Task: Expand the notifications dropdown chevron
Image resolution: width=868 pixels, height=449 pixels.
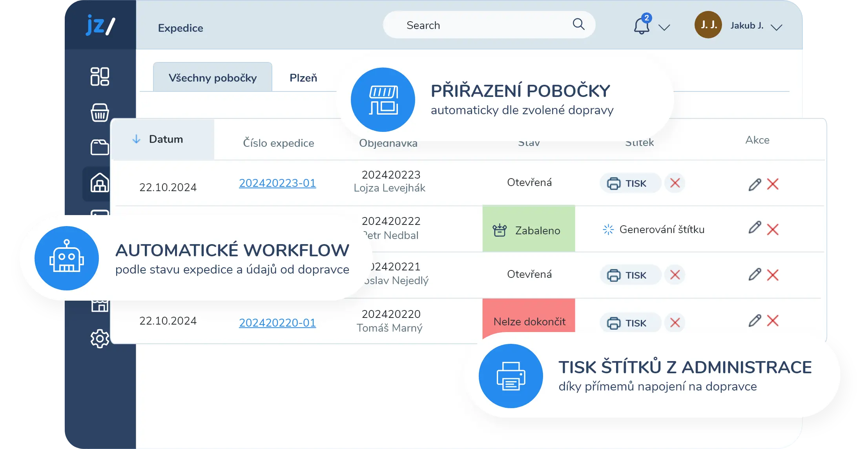Action: 664,27
